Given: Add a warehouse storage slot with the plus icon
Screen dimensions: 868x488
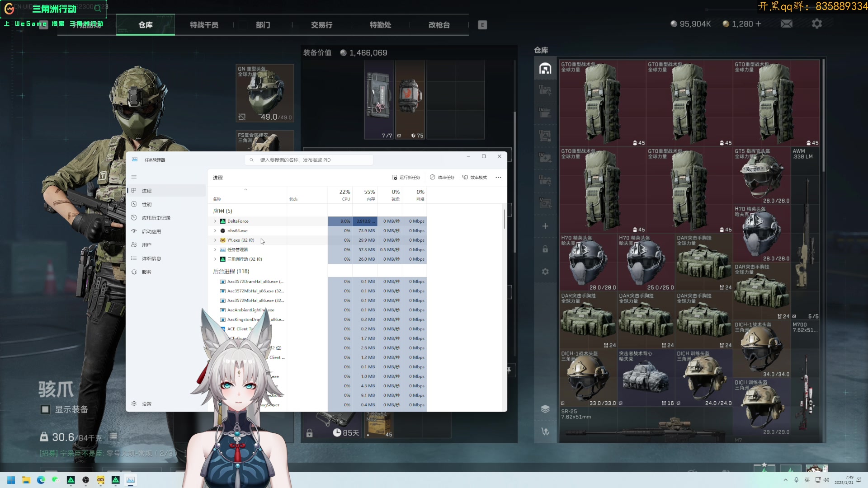Looking at the screenshot, I should tap(545, 226).
